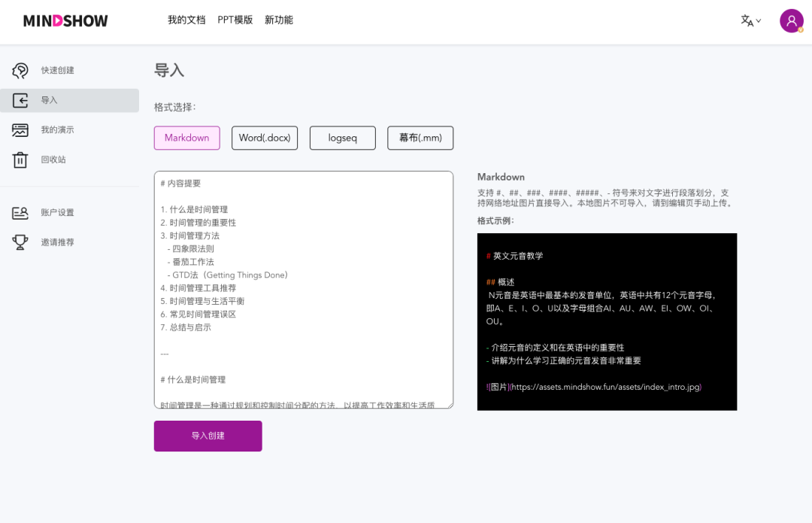Click '讲解为什么学习正确的元音发音非常重要' example line
812x523 pixels.
pyautogui.click(x=563, y=360)
